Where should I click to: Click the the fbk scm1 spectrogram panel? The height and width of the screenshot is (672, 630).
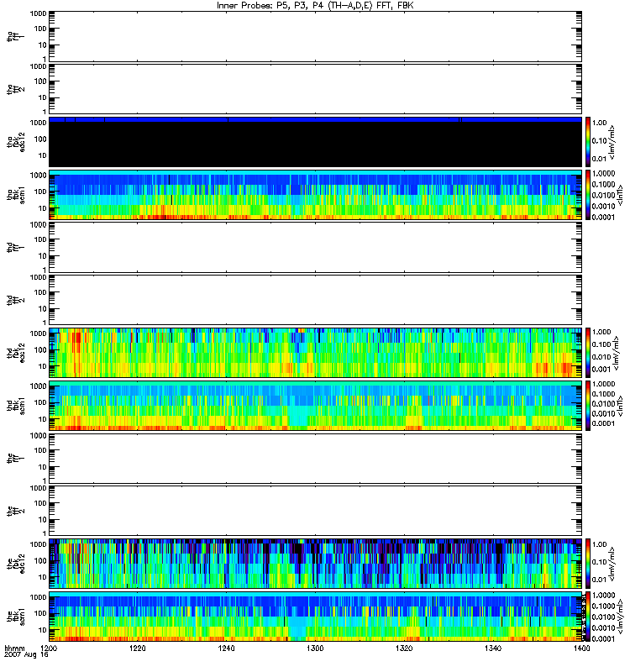point(316,617)
